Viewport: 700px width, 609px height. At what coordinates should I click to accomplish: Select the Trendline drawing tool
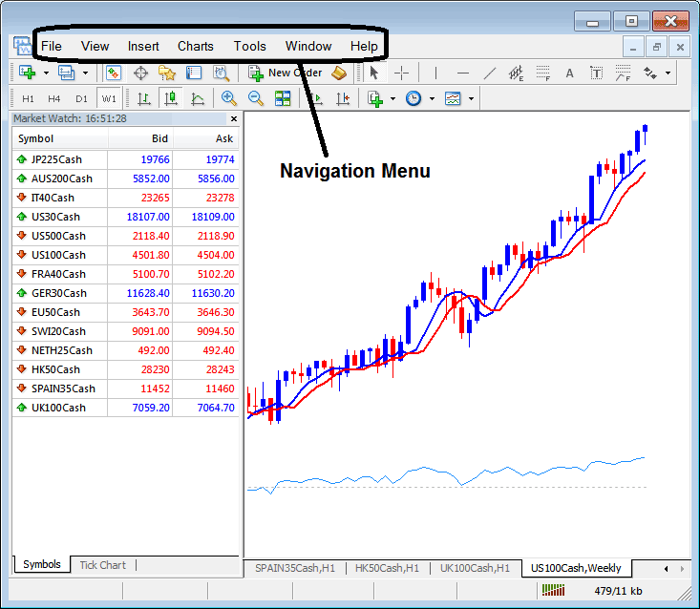pyautogui.click(x=490, y=73)
